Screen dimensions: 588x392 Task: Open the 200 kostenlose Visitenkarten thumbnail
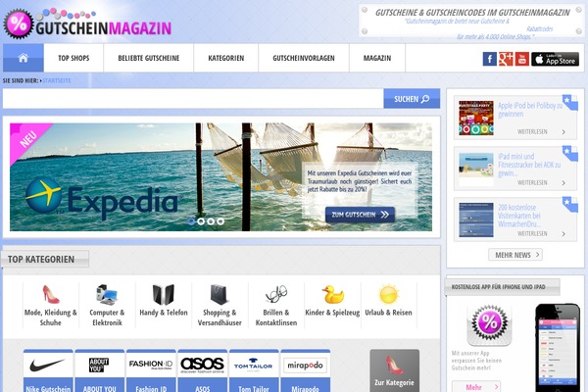point(476,220)
